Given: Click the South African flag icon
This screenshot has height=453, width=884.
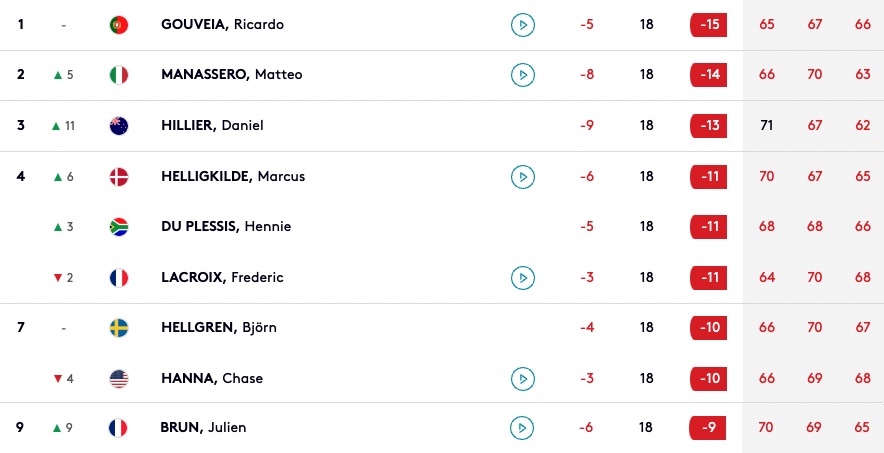Looking at the screenshot, I should [119, 227].
